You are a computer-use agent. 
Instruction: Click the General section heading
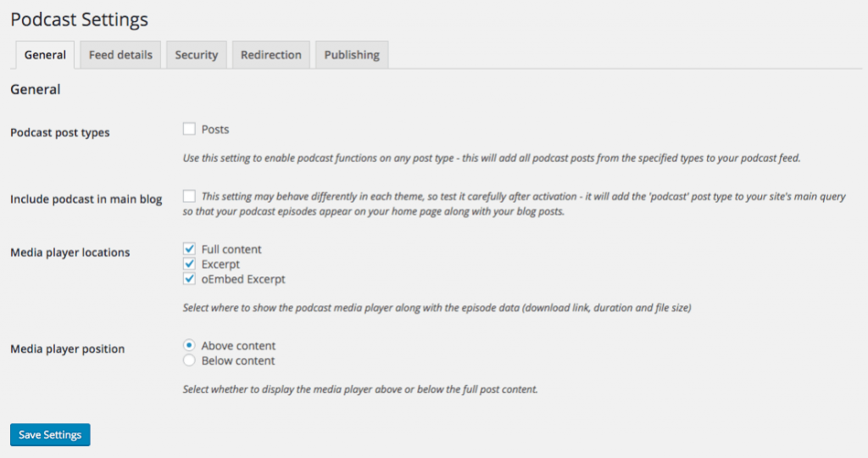(35, 89)
